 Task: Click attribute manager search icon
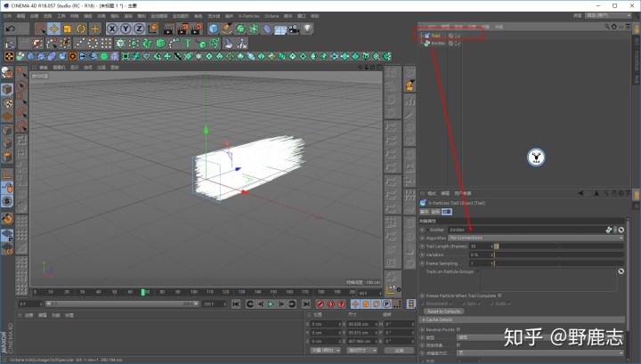(x=606, y=193)
